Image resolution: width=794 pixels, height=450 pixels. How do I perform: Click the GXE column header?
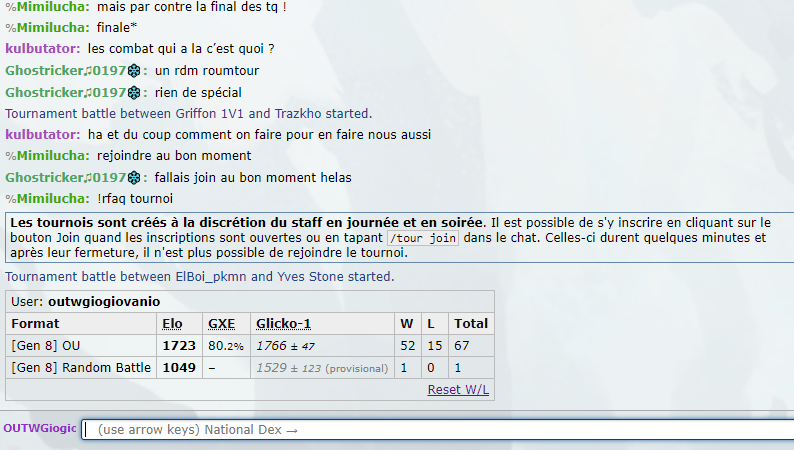(x=221, y=323)
